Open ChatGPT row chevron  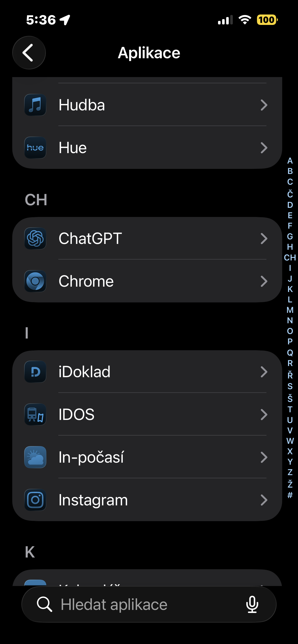click(264, 239)
